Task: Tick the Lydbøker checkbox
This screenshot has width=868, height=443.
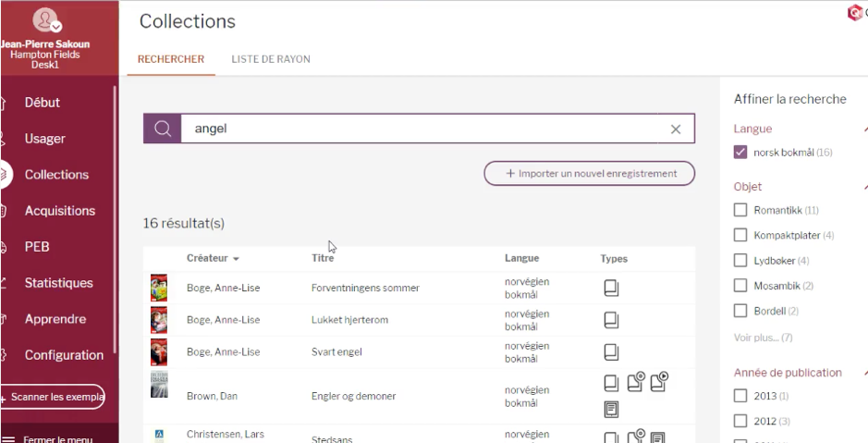Action: [x=740, y=261]
